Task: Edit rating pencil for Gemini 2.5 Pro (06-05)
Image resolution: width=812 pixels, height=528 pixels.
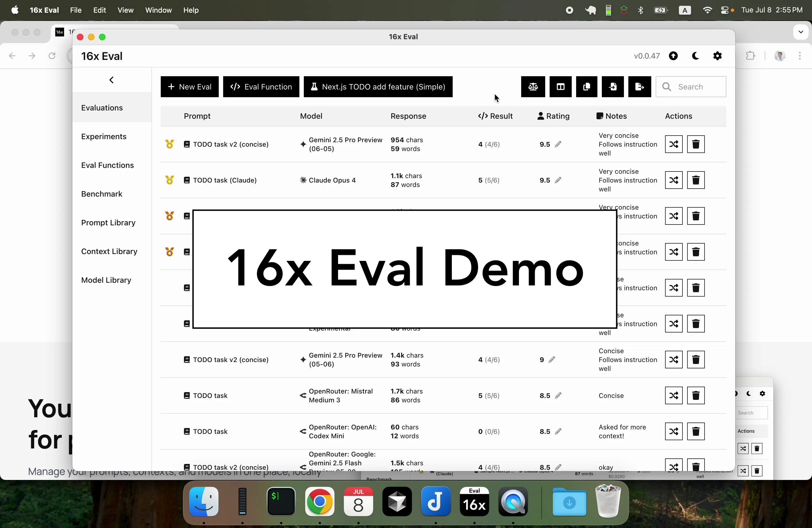Action: pos(558,144)
